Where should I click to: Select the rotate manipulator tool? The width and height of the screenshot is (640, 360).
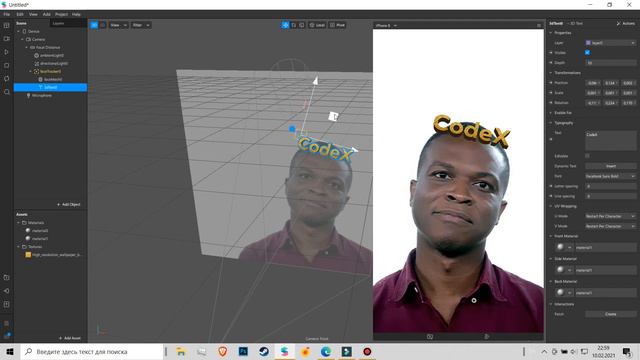293,25
